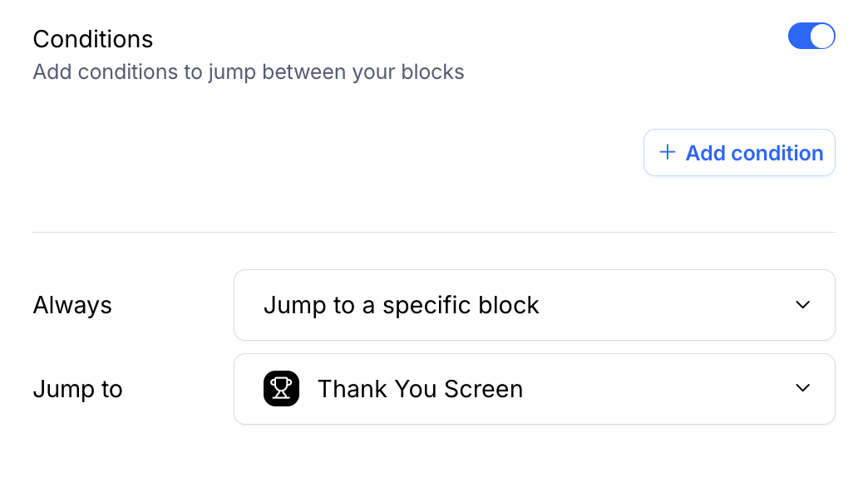Image resolution: width=868 pixels, height=487 pixels.
Task: Click the Jump to a specific block text
Action: (x=401, y=306)
